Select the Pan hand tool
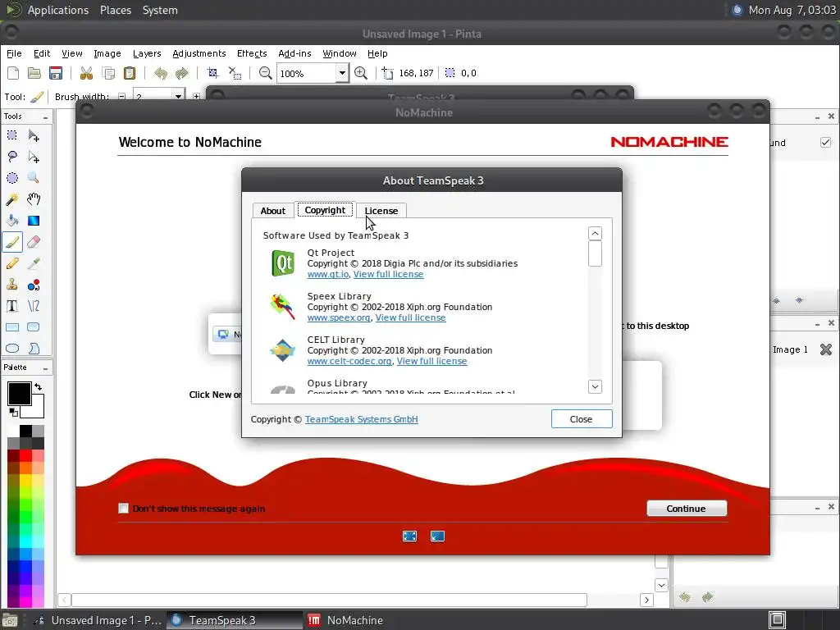Image resolution: width=840 pixels, height=630 pixels. [x=33, y=199]
